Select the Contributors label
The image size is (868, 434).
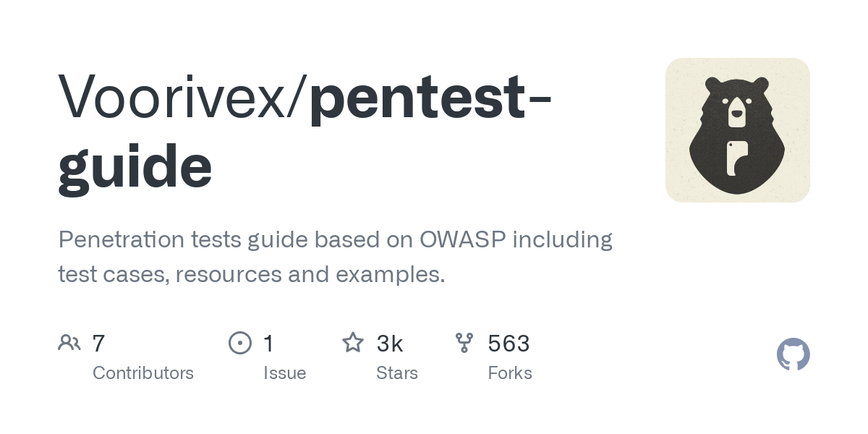(143, 373)
